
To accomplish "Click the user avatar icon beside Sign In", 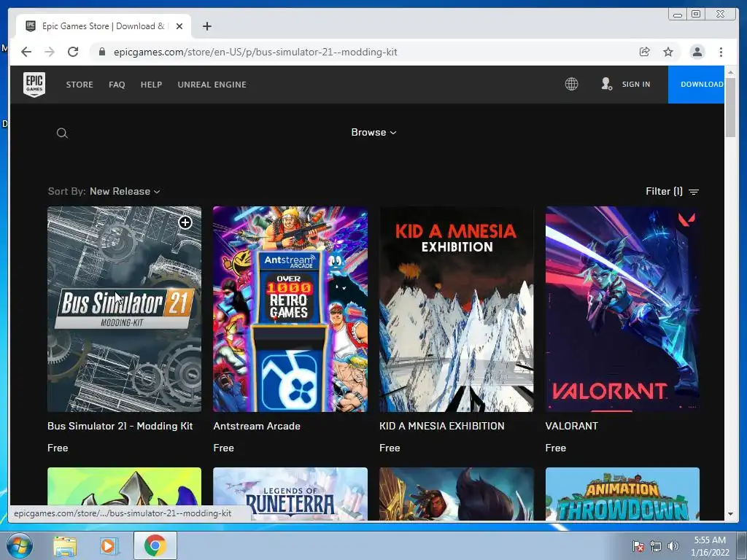I will (606, 85).
